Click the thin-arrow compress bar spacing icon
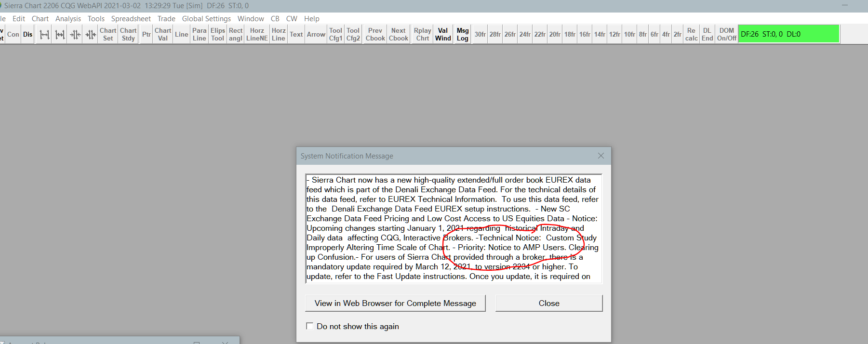This screenshot has width=868, height=344. click(x=75, y=34)
